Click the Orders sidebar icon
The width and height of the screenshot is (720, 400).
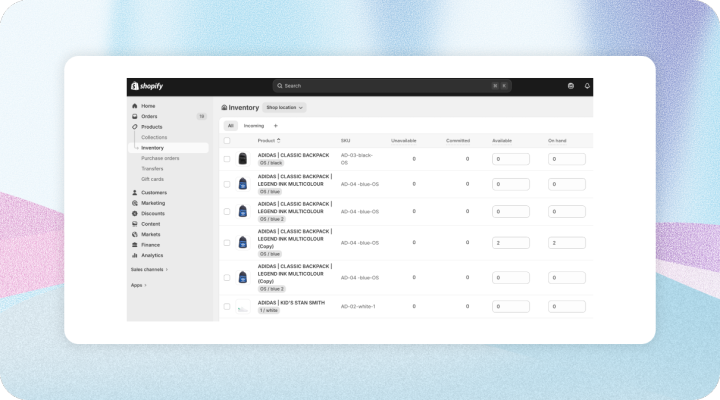click(x=135, y=117)
